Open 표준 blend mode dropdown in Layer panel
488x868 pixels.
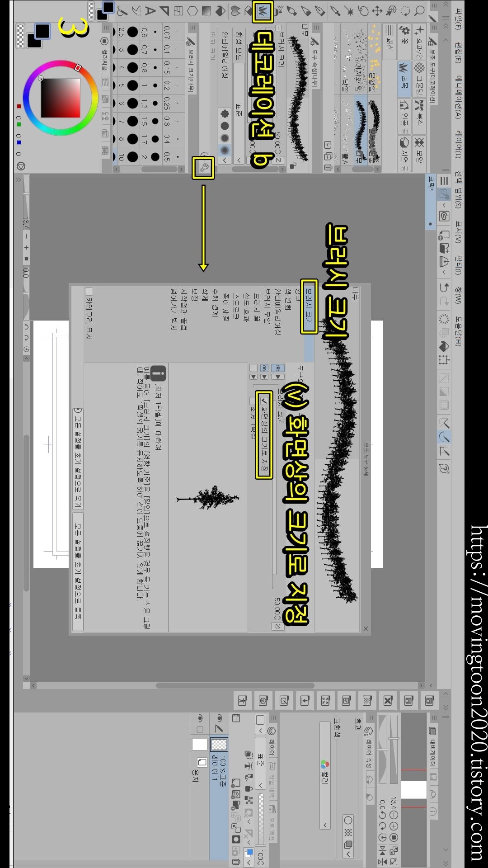[x=260, y=764]
